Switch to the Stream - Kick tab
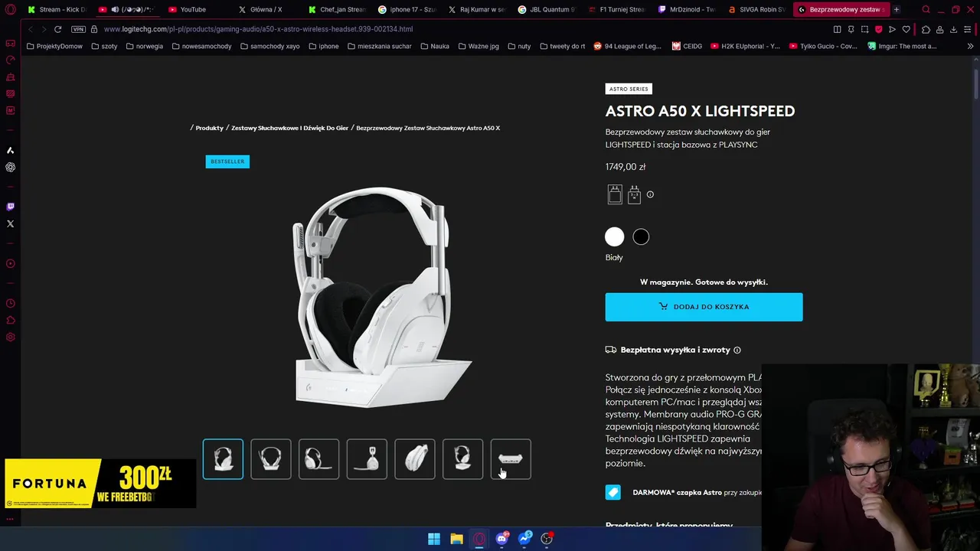Image resolution: width=980 pixels, height=551 pixels. [x=57, y=9]
